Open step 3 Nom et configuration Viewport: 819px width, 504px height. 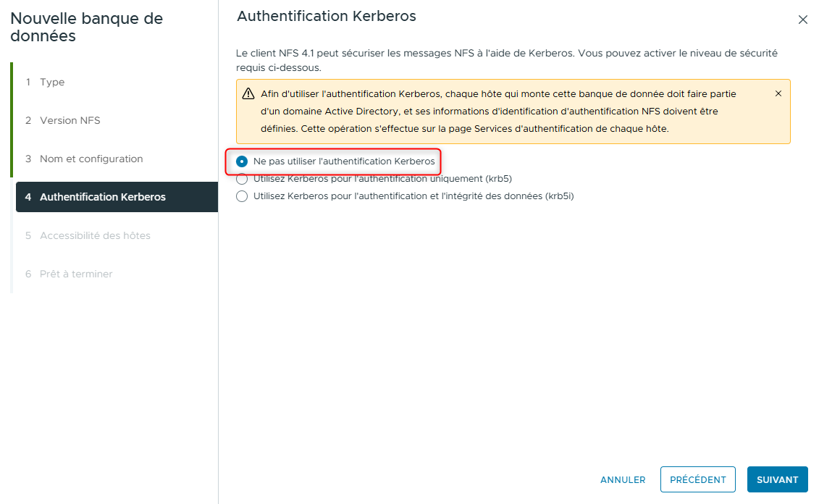tap(91, 159)
